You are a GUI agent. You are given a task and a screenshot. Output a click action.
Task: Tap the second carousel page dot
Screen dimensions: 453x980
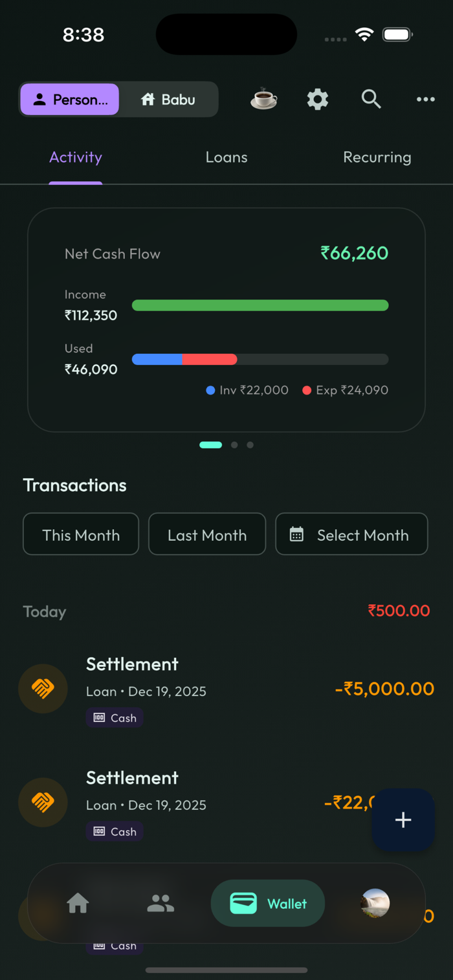(234, 445)
